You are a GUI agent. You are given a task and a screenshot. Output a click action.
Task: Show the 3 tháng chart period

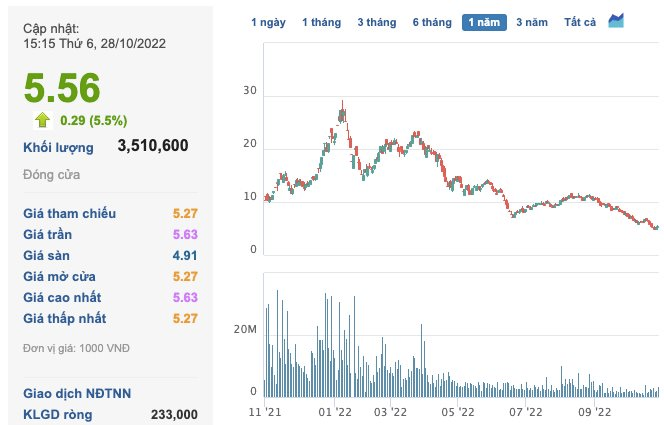pos(375,22)
